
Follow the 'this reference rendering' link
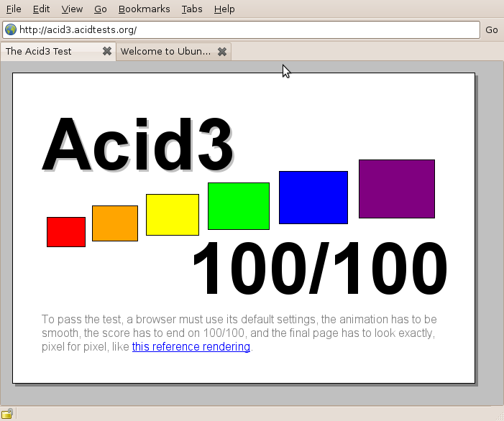pos(191,347)
